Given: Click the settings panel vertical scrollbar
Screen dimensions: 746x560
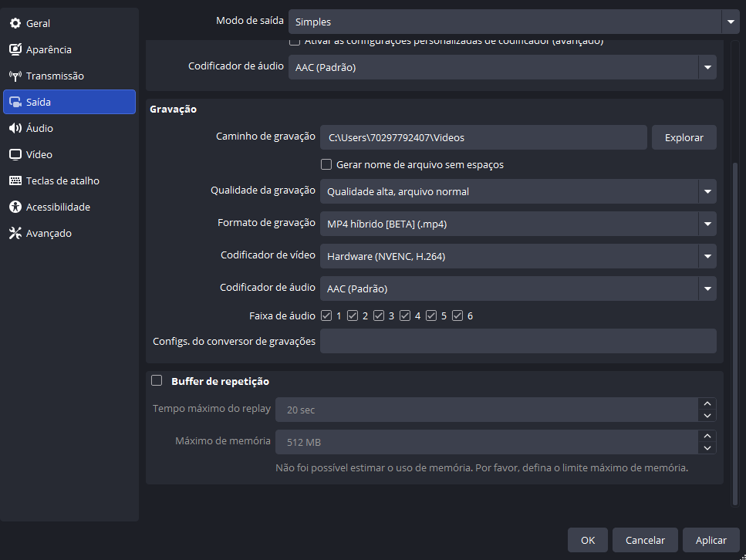Looking at the screenshot, I should coord(734,332).
